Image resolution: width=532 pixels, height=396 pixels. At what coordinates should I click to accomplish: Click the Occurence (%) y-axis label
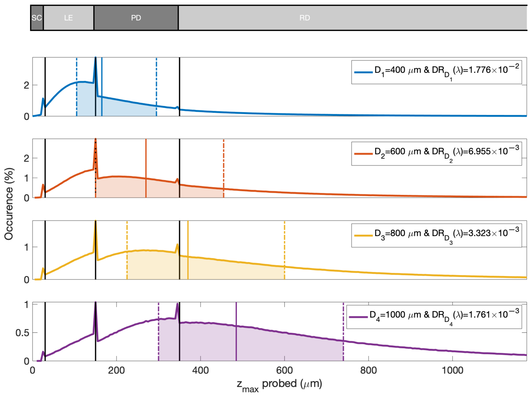pyautogui.click(x=9, y=204)
